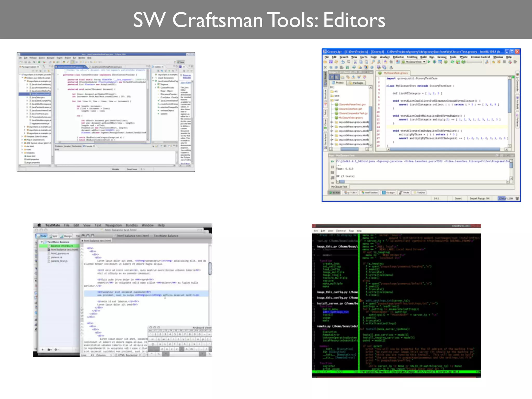Select Balance innerds.re in TextMate drawer
Screen dimensions: 532x399
59,246
